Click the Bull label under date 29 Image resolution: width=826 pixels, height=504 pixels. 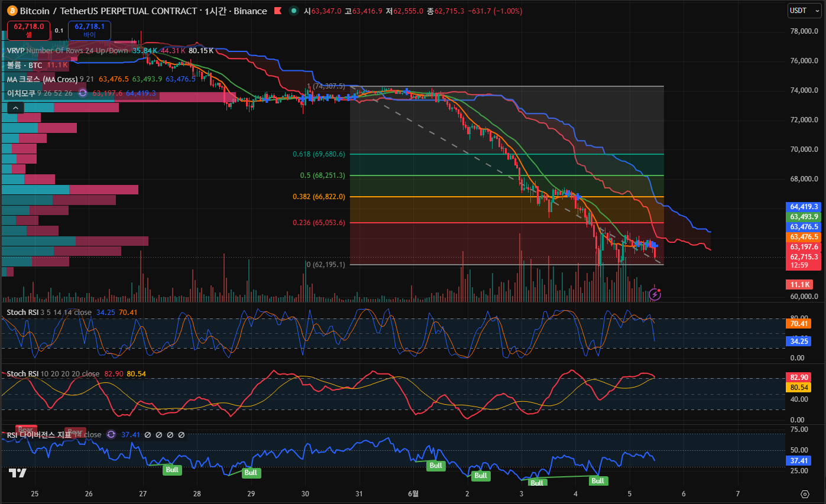pyautogui.click(x=251, y=473)
